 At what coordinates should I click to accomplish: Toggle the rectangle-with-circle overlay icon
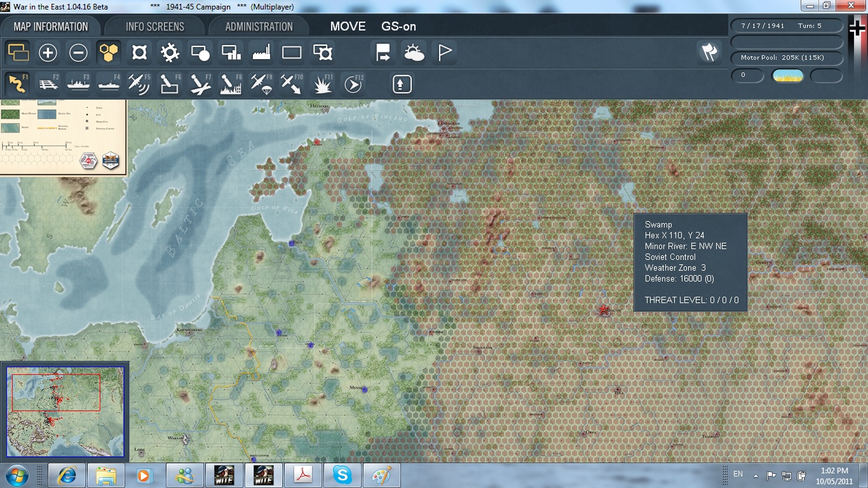(200, 53)
